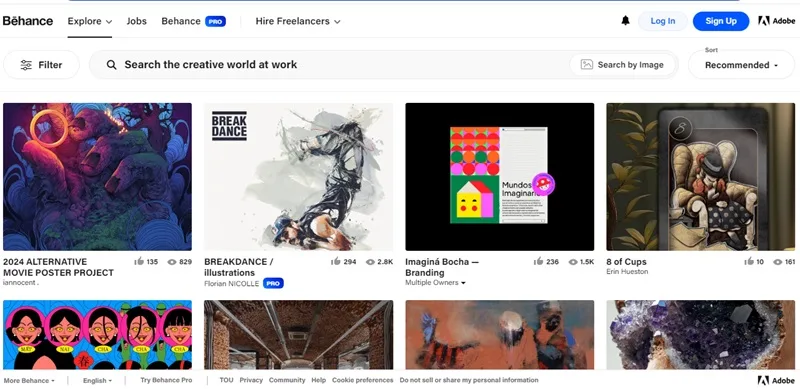
Task: Open the Filter button
Action: point(41,65)
